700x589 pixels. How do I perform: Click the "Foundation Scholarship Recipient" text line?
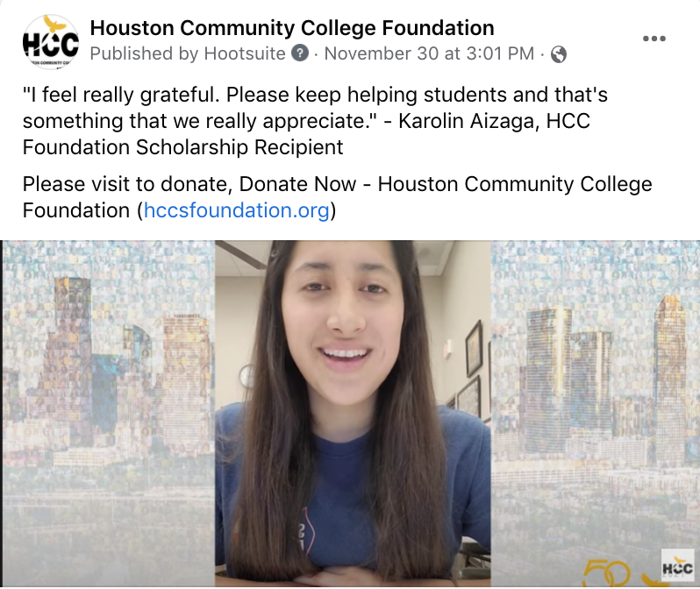[x=182, y=147]
